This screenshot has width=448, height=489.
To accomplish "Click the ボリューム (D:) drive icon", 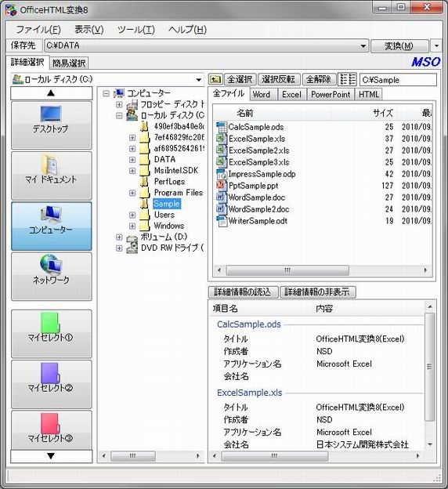I will click(132, 237).
